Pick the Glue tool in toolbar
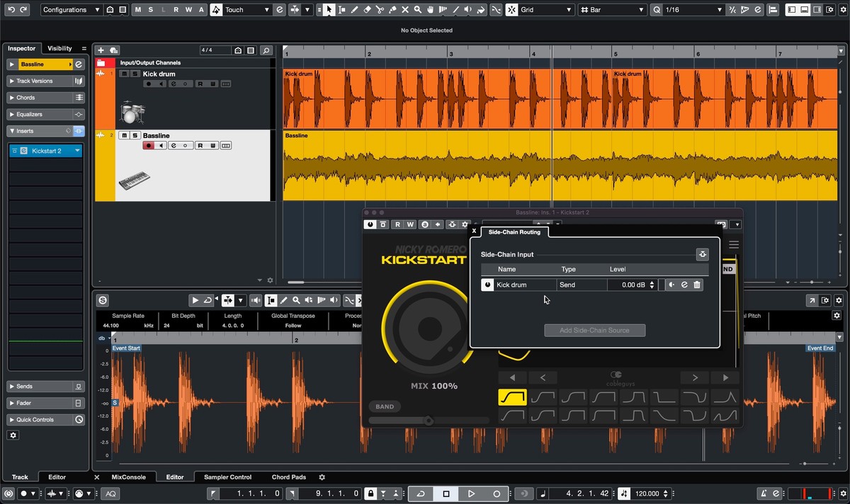The width and height of the screenshot is (850, 504). tap(392, 10)
